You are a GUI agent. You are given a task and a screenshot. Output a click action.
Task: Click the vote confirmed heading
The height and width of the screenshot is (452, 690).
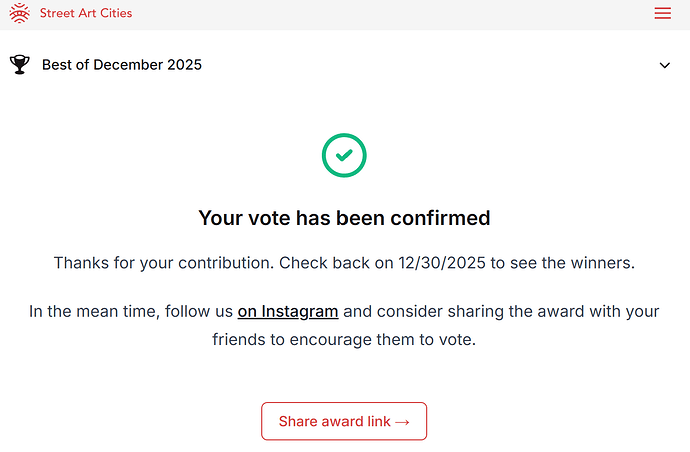click(x=344, y=217)
